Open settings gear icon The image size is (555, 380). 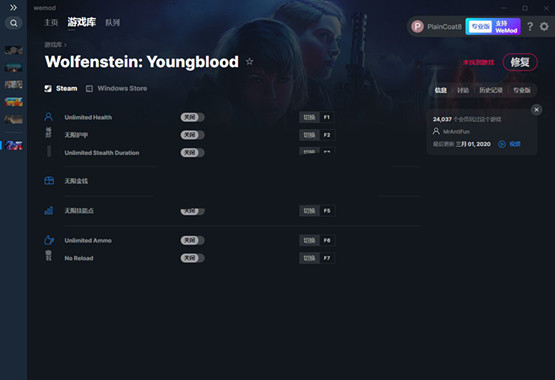click(x=544, y=27)
